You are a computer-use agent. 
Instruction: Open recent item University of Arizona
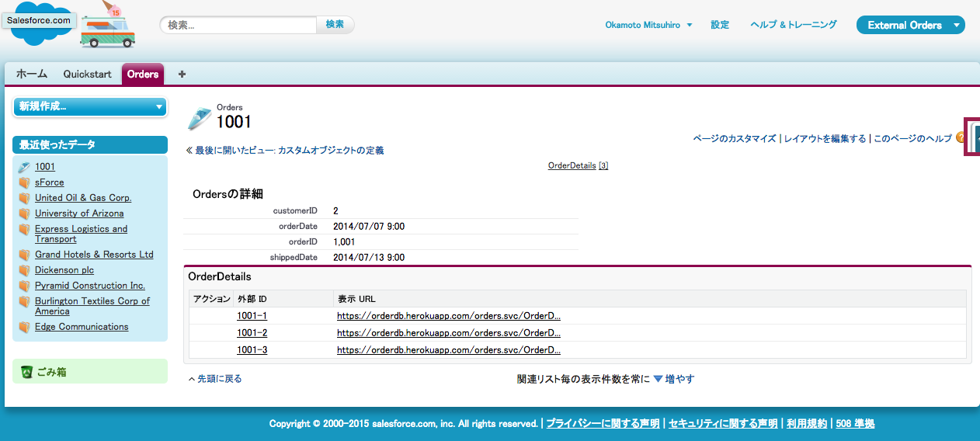79,214
